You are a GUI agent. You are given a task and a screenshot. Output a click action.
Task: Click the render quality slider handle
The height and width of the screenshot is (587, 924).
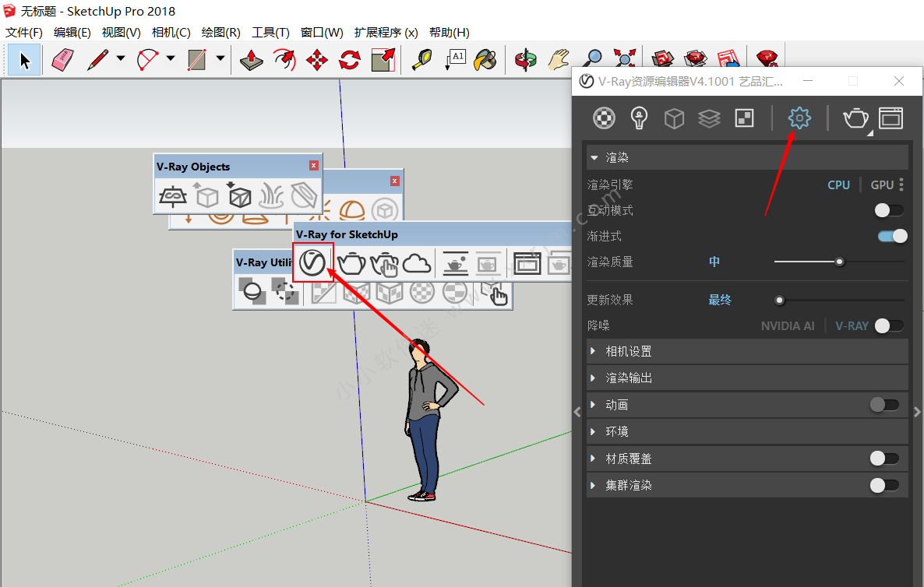tap(839, 262)
